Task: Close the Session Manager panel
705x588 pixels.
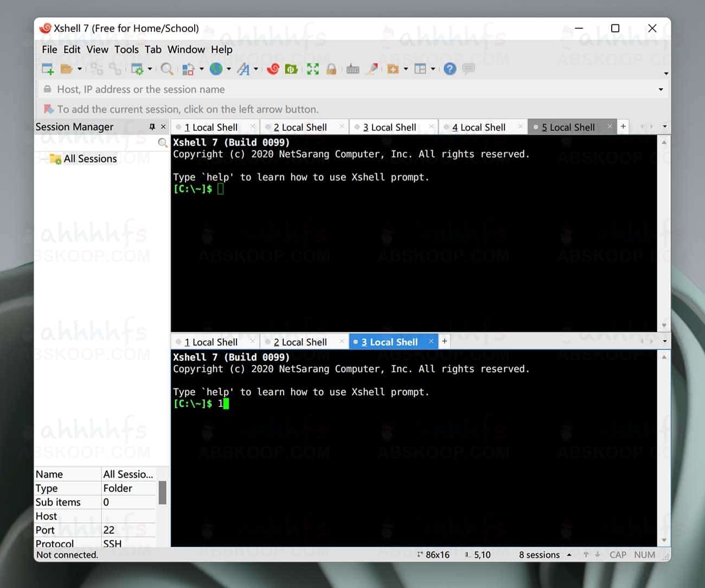Action: [163, 126]
